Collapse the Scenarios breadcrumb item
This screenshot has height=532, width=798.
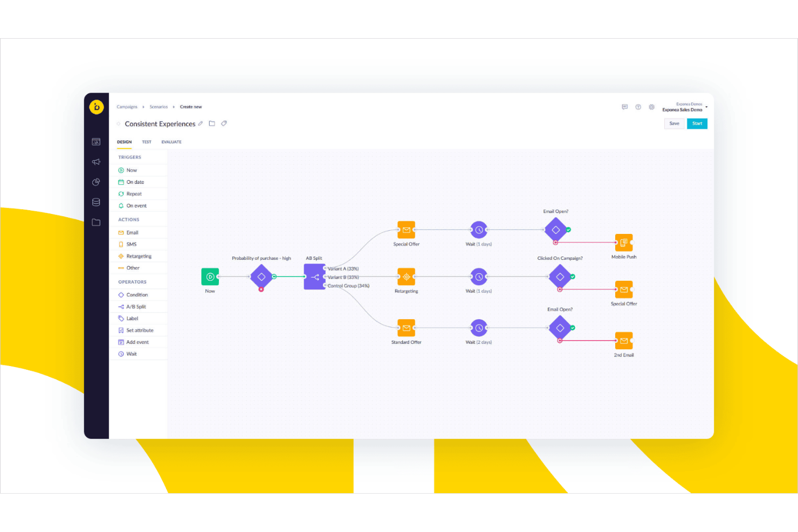[159, 106]
